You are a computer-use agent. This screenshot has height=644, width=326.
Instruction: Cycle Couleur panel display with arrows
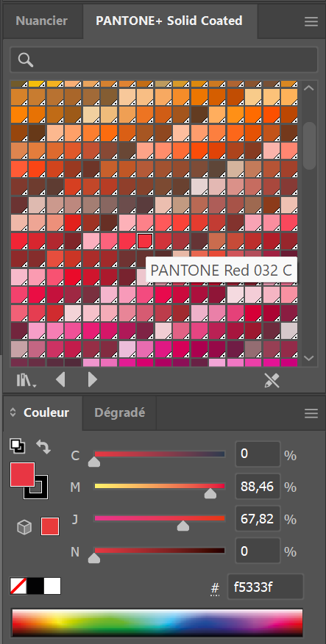tap(13, 412)
